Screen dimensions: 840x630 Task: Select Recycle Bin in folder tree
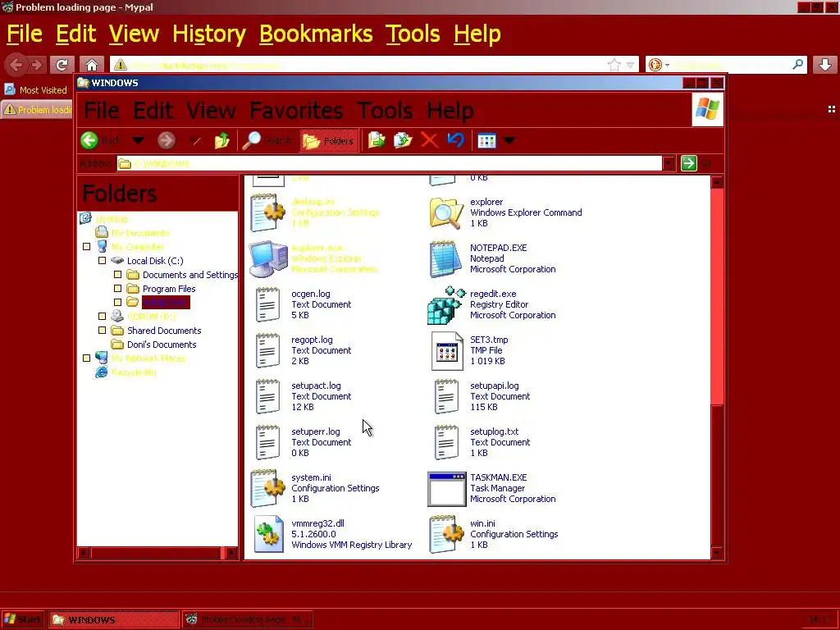tap(134, 372)
